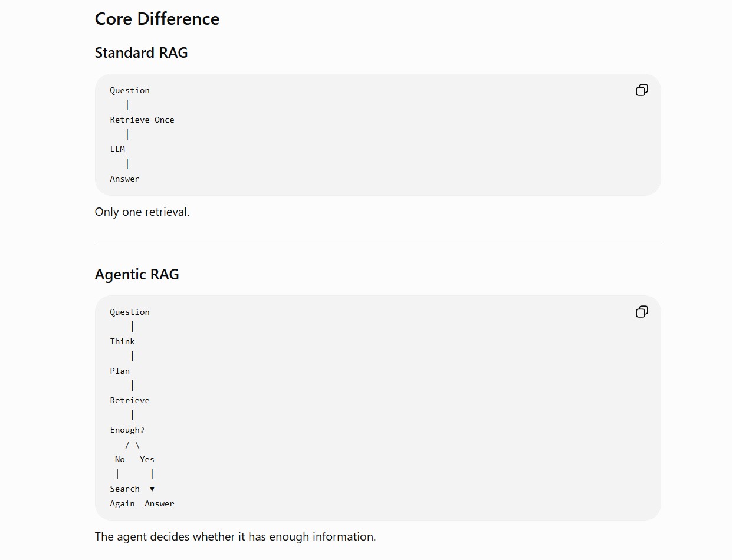The image size is (732, 560).
Task: Click the 'Only one retrieval.' sentence
Action: 142,212
